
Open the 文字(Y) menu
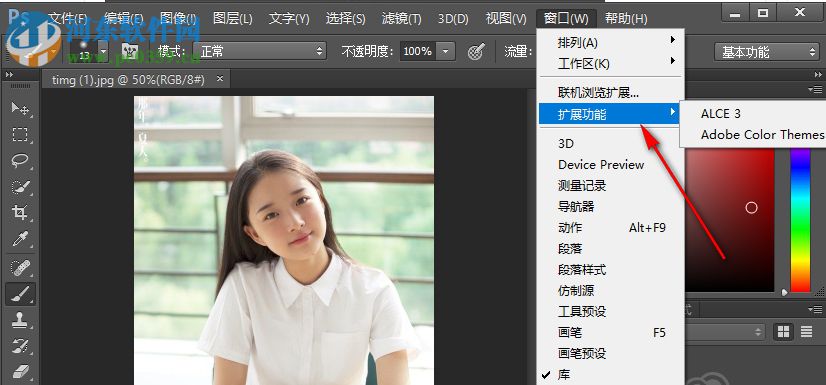pyautogui.click(x=289, y=18)
